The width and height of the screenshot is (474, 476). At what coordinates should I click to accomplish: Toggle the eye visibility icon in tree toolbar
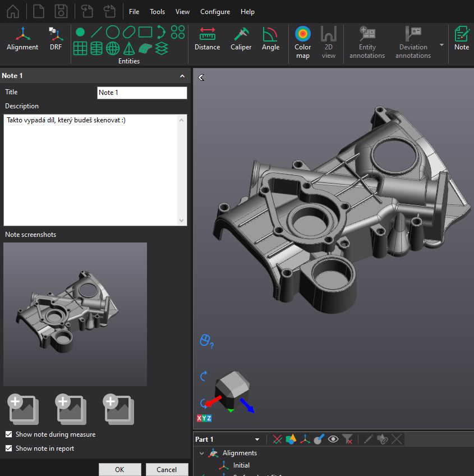pos(333,439)
